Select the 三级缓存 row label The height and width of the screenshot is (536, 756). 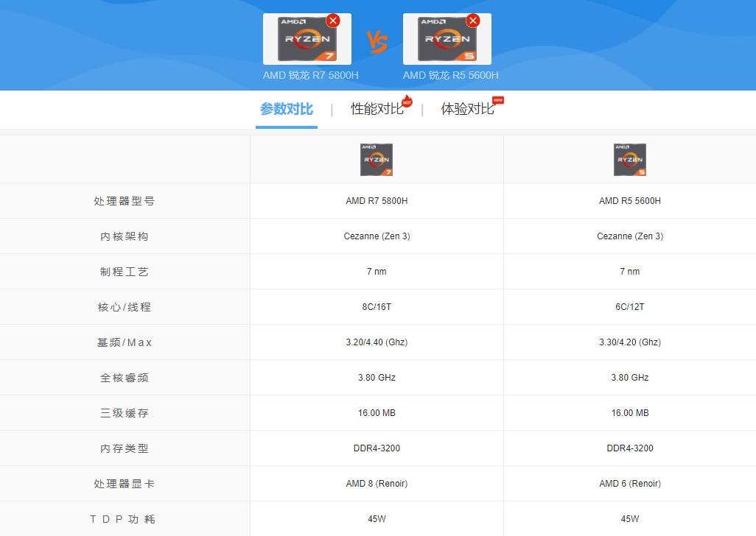click(x=125, y=413)
